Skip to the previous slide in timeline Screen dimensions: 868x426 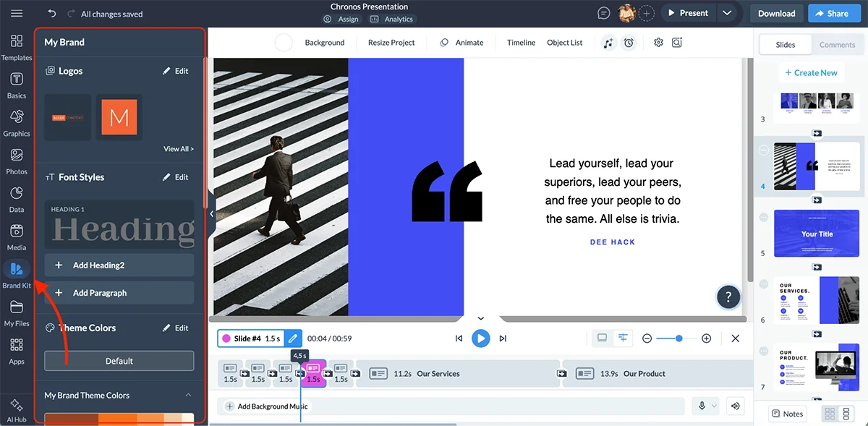(x=459, y=338)
